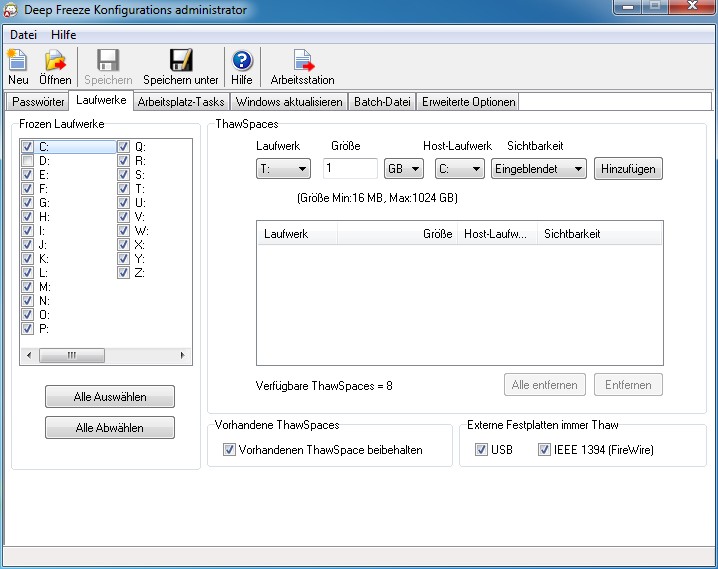
Task: Open the ThawSpace Laufwerk T: dropdown
Action: tap(283, 169)
